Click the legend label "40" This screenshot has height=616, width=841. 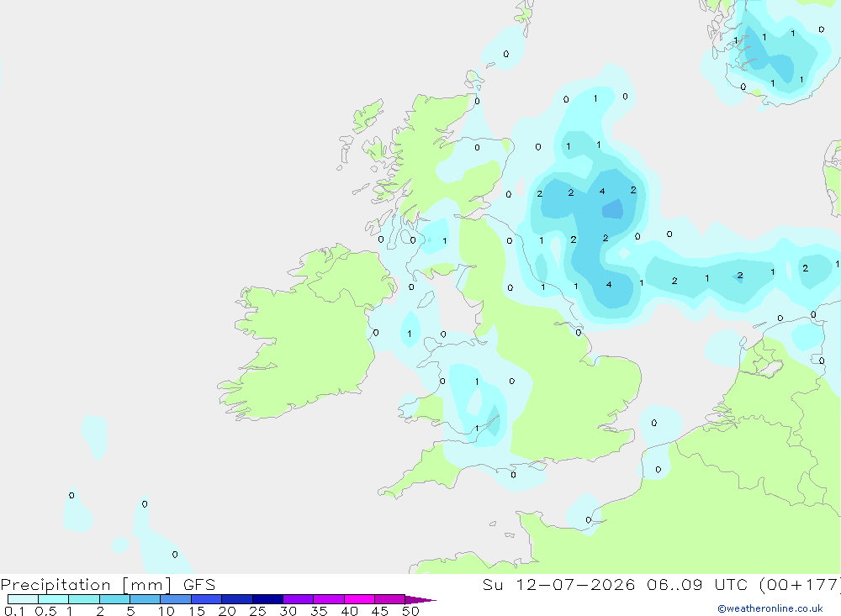point(350,611)
